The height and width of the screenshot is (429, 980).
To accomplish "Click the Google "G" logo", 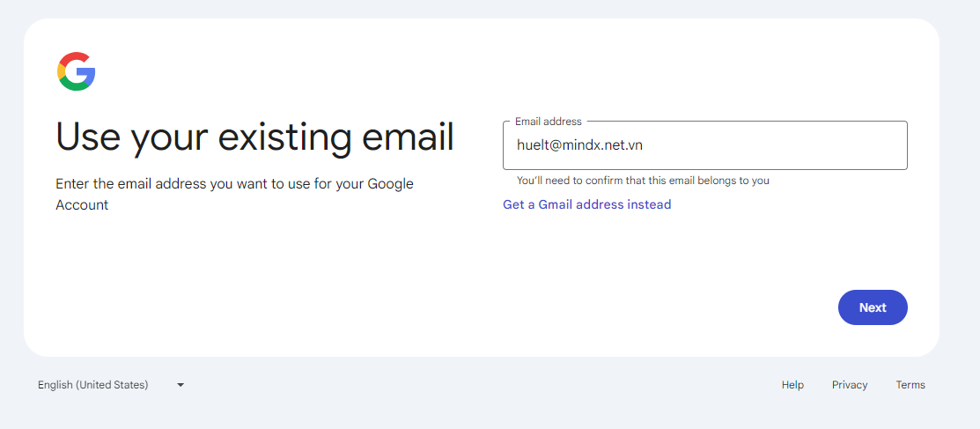I will [77, 71].
